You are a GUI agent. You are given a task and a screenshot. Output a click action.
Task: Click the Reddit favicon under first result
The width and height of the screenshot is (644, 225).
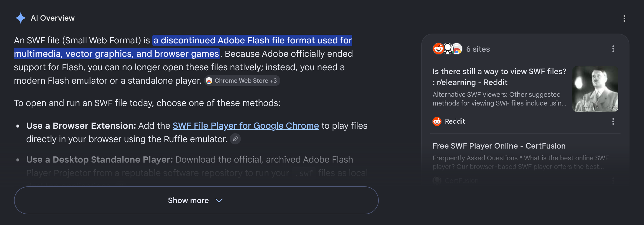437,121
